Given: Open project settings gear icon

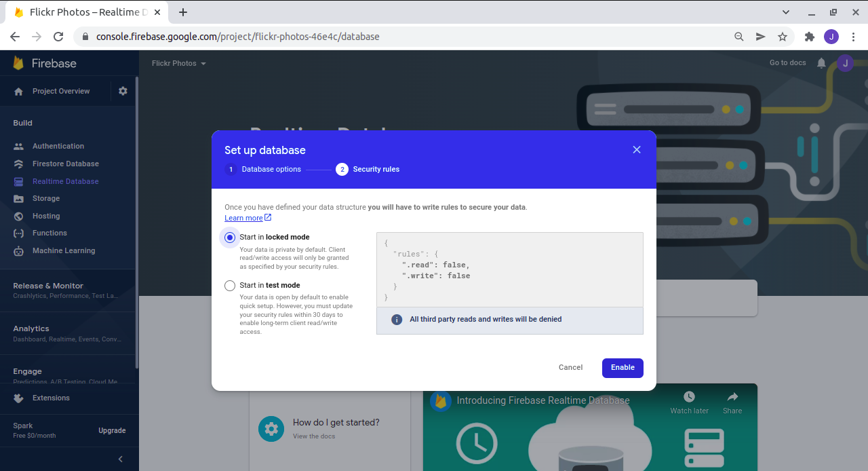Looking at the screenshot, I should pos(123,91).
